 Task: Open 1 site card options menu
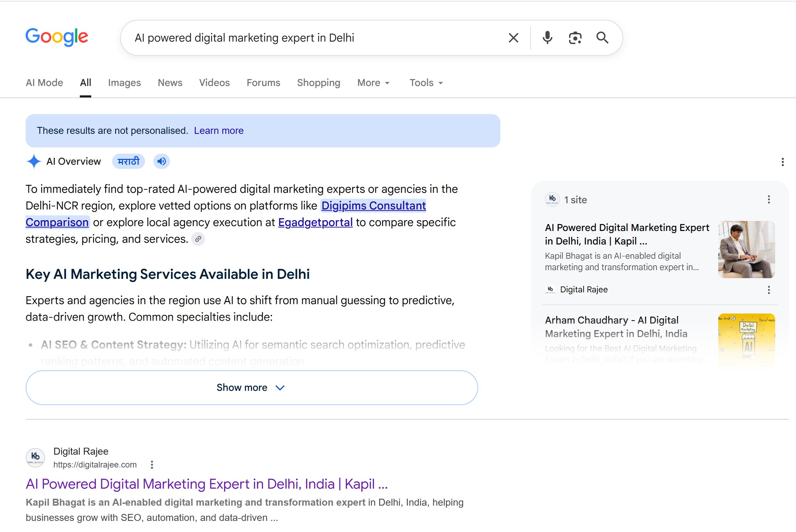(x=769, y=199)
